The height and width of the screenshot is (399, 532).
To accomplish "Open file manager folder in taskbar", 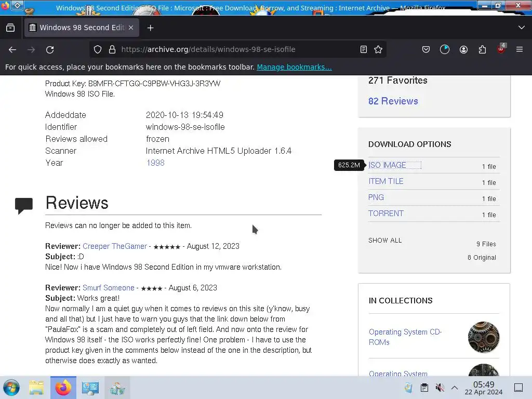I will (x=36, y=388).
